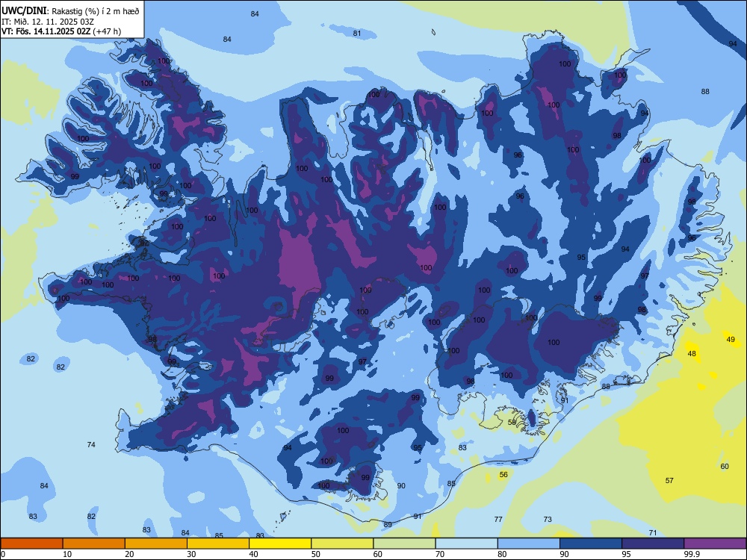Select the 'IT: Mið. 12. 11. 2025 03Z' line
This screenshot has height=560, width=747.
(48, 22)
